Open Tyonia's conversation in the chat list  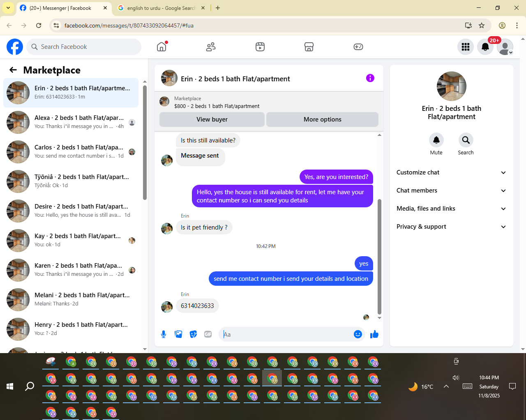point(71,181)
